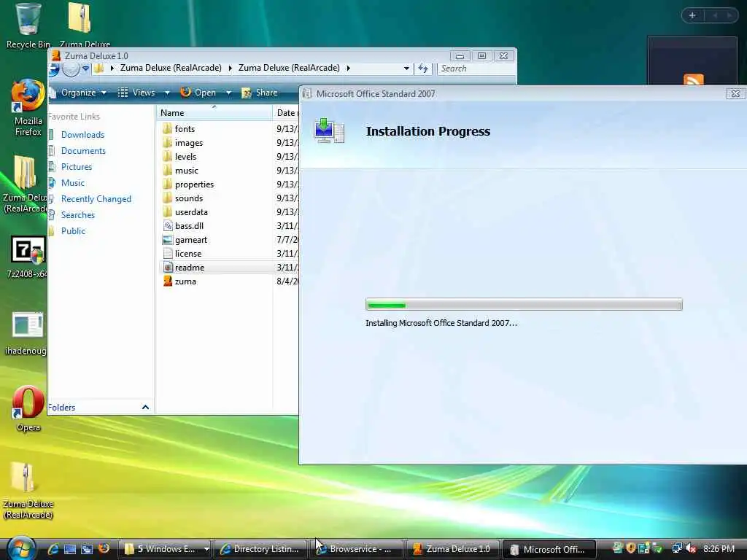Expand the address bar history dropdown

[406, 69]
